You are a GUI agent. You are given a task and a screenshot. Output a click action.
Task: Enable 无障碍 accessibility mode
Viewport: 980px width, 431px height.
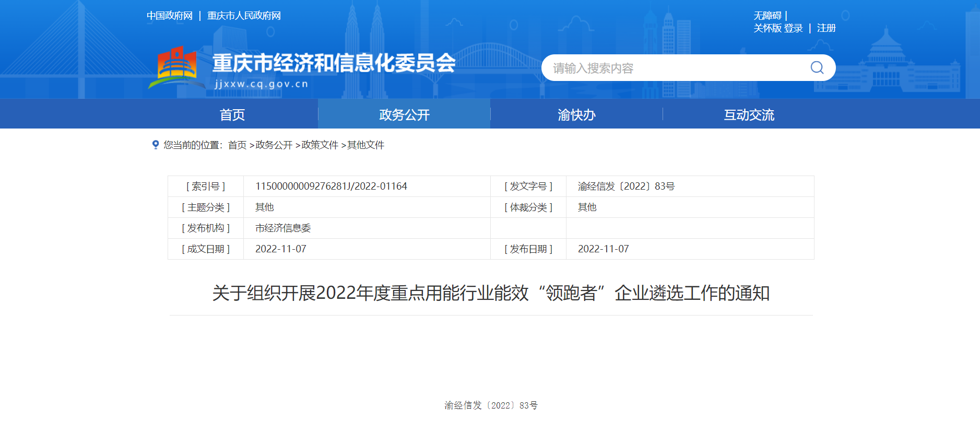(768, 16)
